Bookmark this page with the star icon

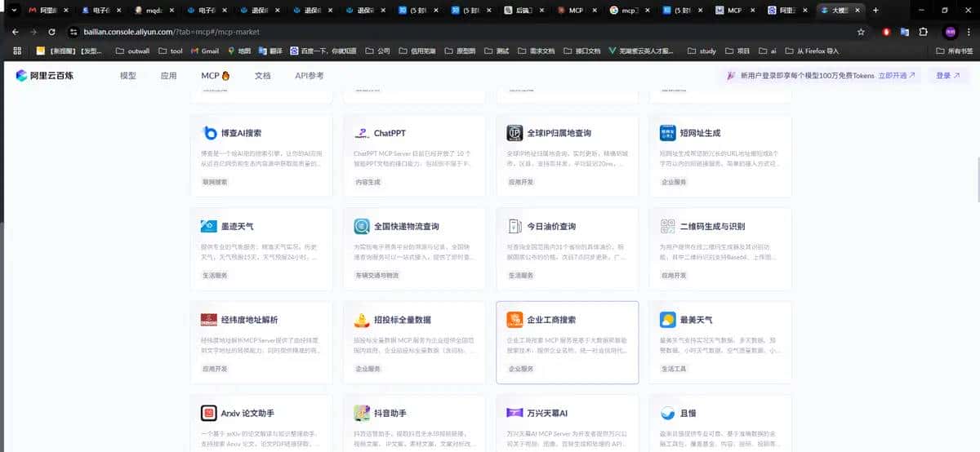(861, 32)
